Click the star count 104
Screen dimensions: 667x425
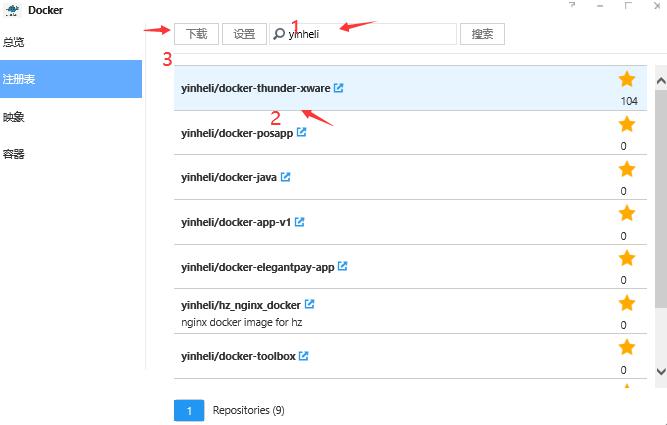[x=629, y=101]
